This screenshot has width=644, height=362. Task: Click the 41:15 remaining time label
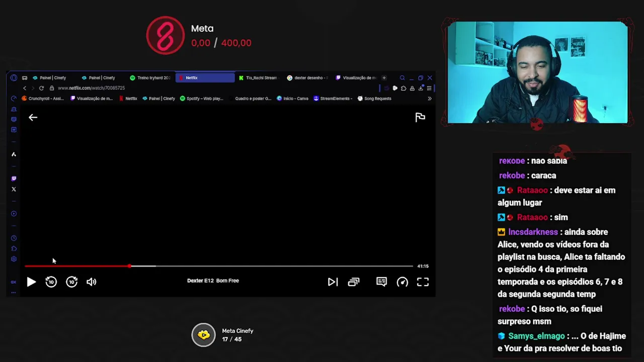point(423,266)
